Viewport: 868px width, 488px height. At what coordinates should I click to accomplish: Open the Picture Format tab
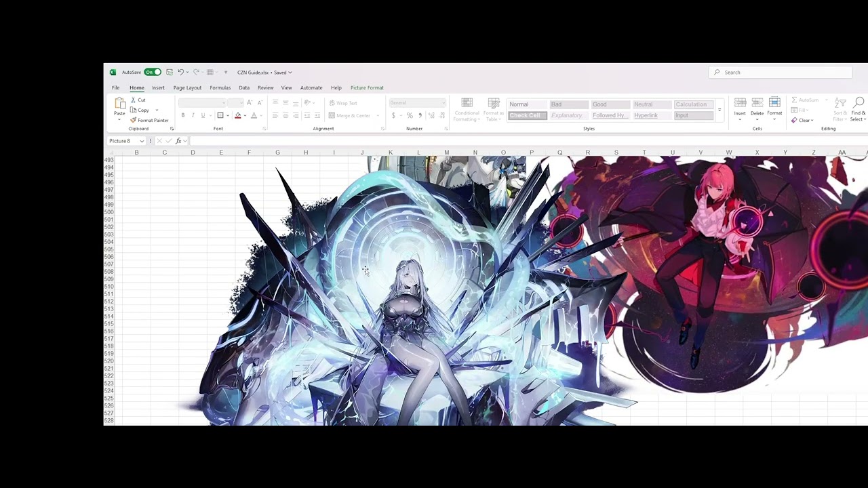pyautogui.click(x=367, y=87)
